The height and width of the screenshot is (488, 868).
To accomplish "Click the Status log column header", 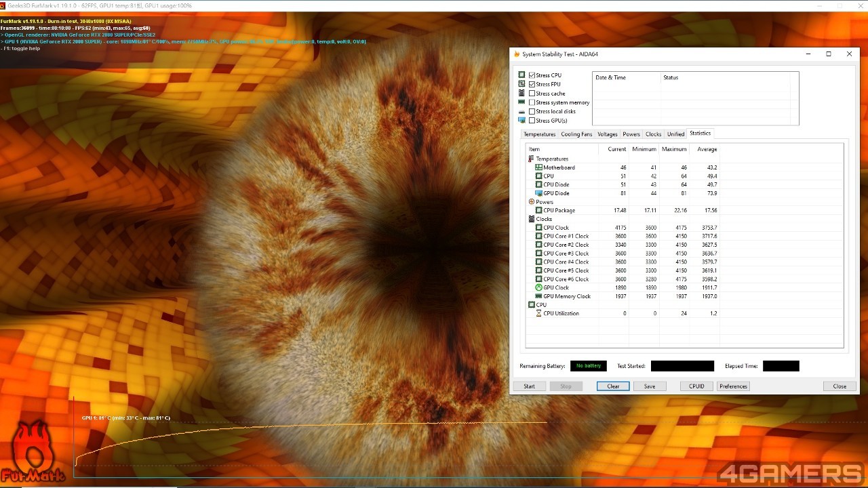I will 726,77.
